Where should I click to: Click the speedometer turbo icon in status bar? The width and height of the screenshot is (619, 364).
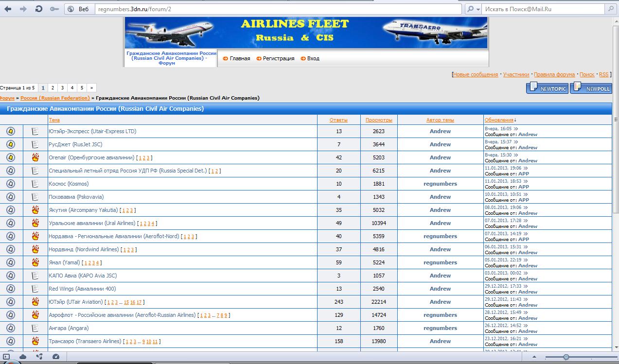pos(55,357)
